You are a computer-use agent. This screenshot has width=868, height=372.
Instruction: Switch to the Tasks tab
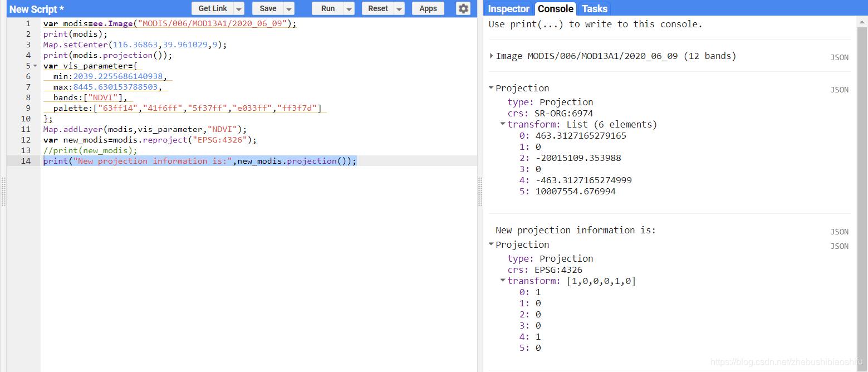594,9
